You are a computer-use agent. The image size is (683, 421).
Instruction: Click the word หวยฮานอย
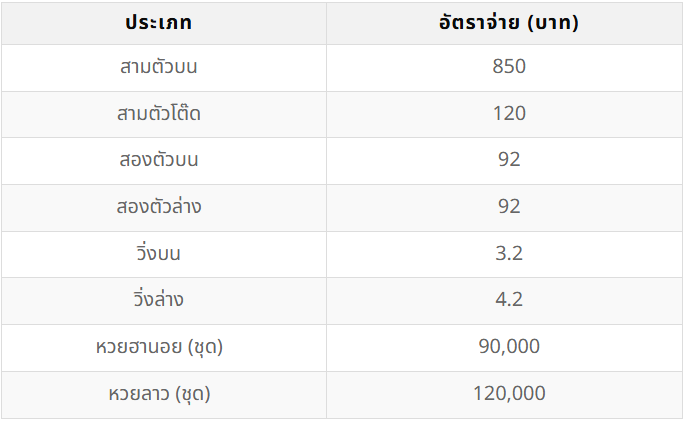click(x=138, y=347)
